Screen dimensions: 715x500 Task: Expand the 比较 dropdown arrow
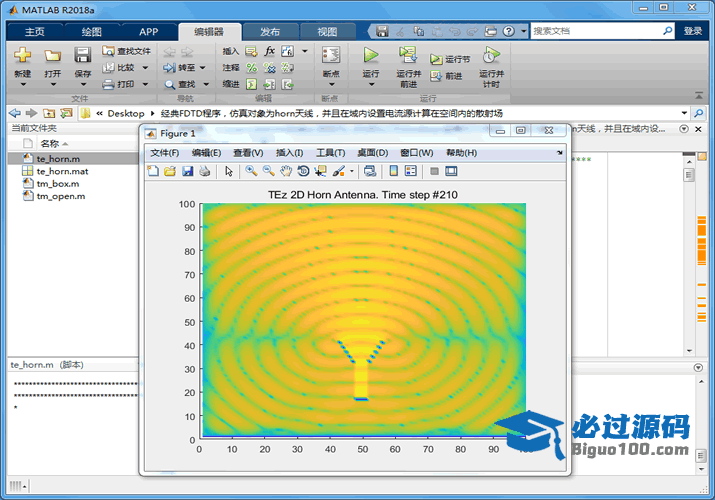coord(145,68)
